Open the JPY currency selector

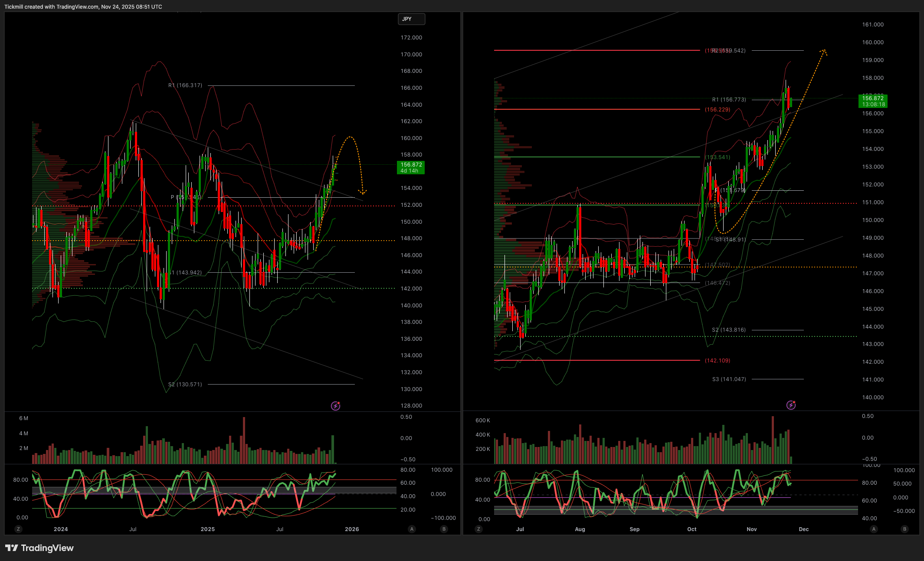411,19
